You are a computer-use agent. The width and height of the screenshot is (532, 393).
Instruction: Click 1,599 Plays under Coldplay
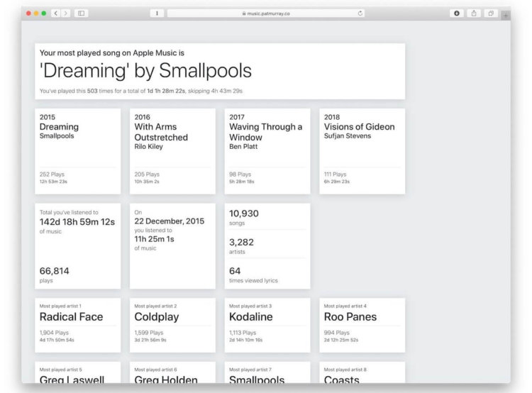point(149,333)
